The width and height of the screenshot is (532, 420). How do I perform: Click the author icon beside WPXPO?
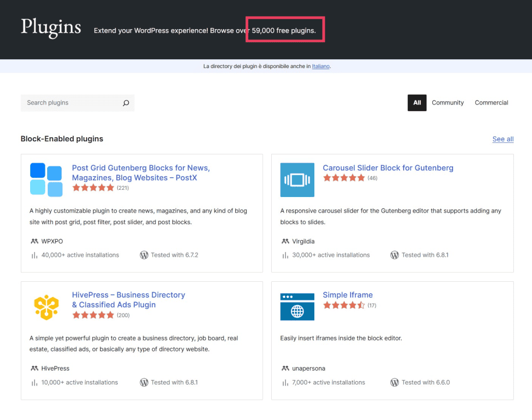pos(34,241)
